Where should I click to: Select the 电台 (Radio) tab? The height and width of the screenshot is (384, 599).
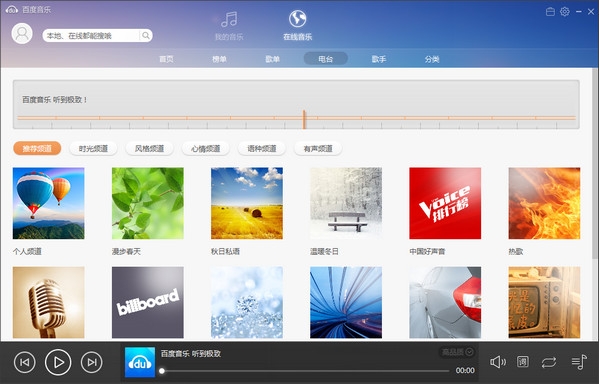click(325, 59)
